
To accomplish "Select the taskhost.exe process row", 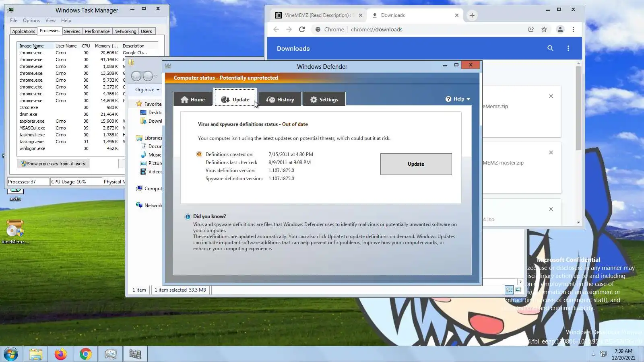I will coord(70,135).
